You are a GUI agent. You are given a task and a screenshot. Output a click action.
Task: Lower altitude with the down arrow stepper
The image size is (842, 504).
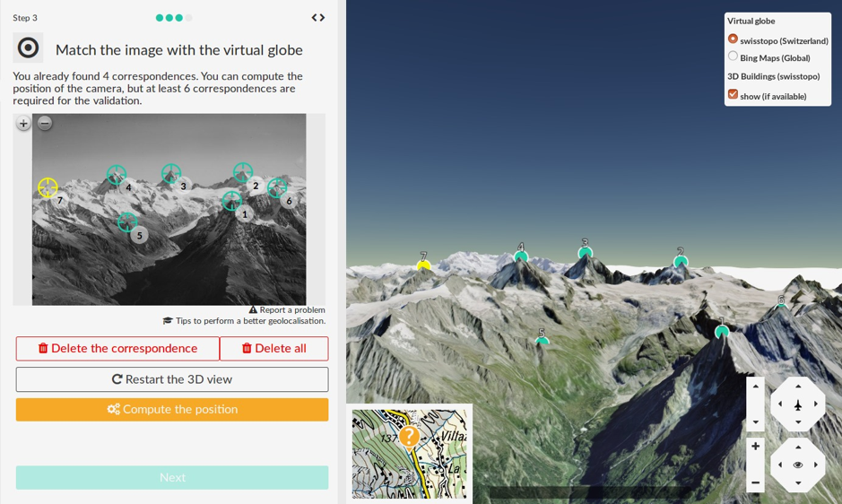(x=756, y=421)
